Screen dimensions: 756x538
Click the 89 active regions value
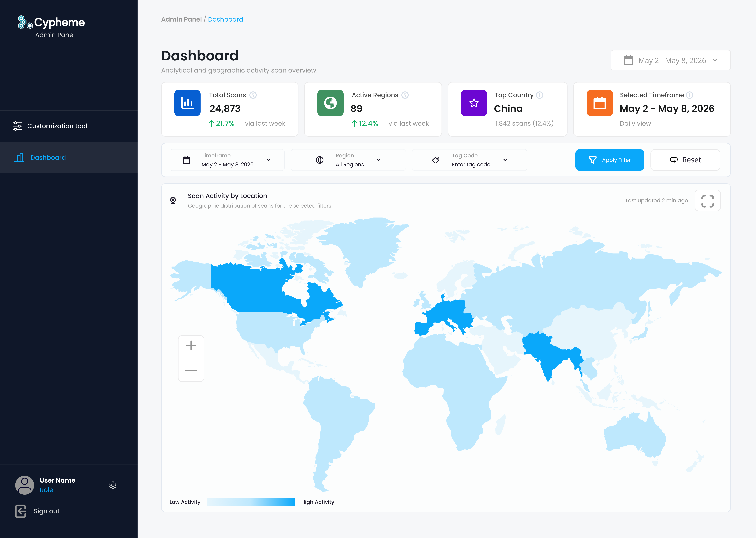pos(356,109)
